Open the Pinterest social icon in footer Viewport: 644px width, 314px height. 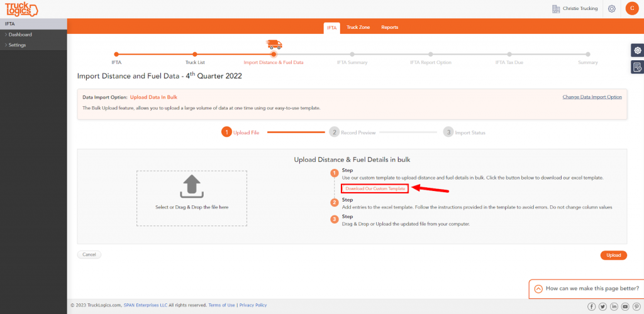[636, 306]
